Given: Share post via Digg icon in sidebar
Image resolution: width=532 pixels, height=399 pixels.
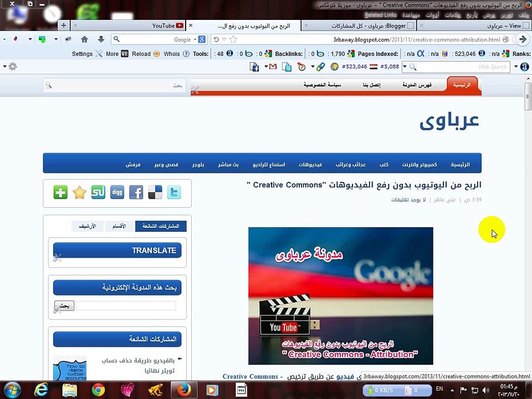Looking at the screenshot, I should pyautogui.click(x=117, y=192).
